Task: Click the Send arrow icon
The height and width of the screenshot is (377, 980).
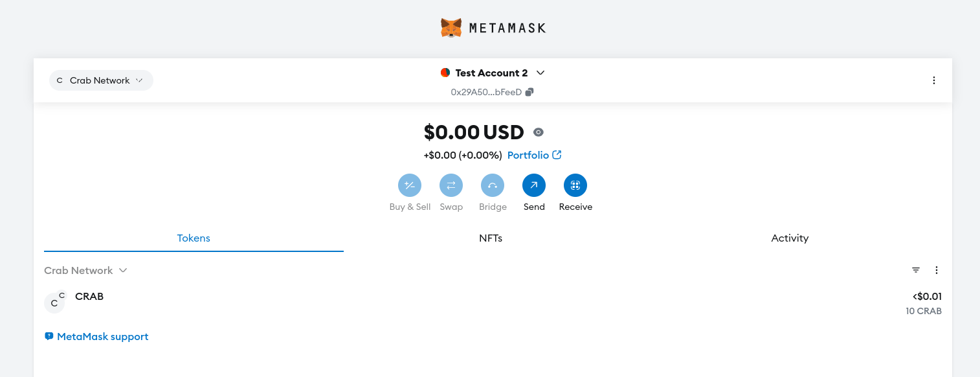Action: click(534, 186)
